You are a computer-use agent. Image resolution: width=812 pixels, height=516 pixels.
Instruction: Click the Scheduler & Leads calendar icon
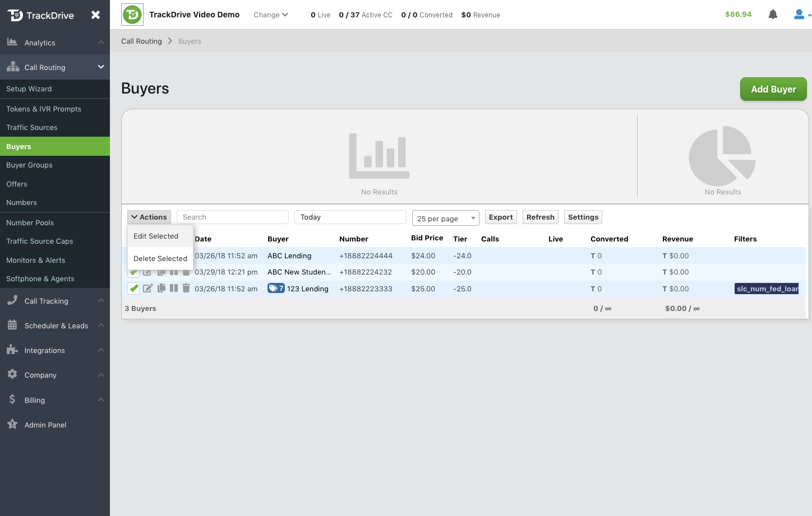(12, 325)
